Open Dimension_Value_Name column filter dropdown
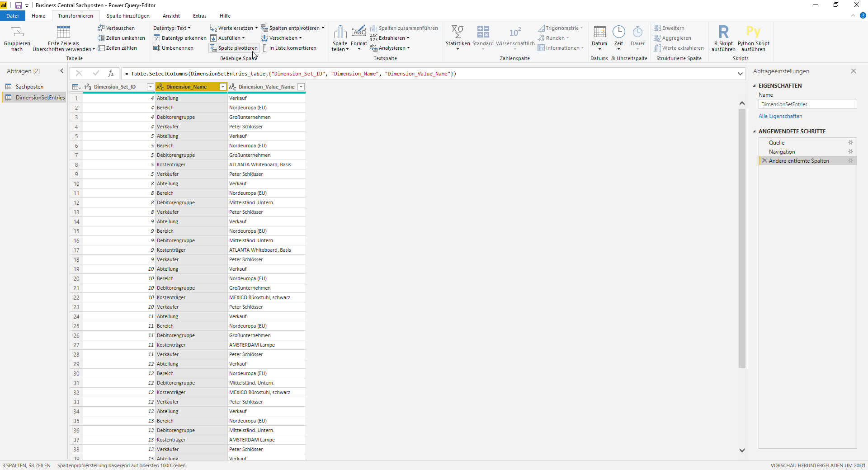The image size is (868, 470). point(301,87)
